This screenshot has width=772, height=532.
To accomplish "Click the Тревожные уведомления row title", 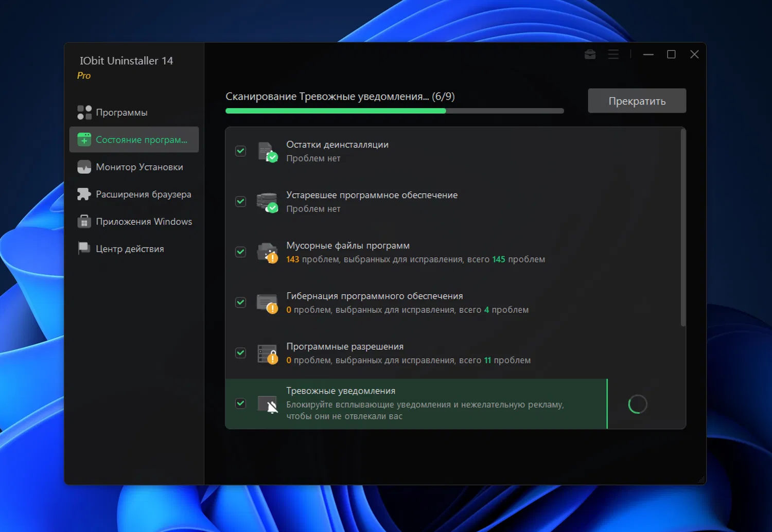I will tap(341, 391).
